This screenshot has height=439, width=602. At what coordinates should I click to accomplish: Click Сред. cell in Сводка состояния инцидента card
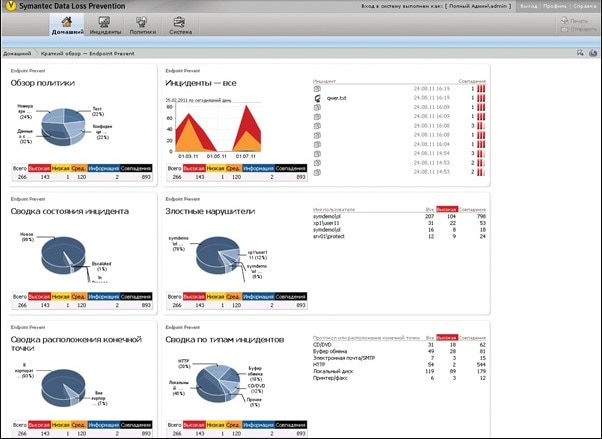pos(79,297)
